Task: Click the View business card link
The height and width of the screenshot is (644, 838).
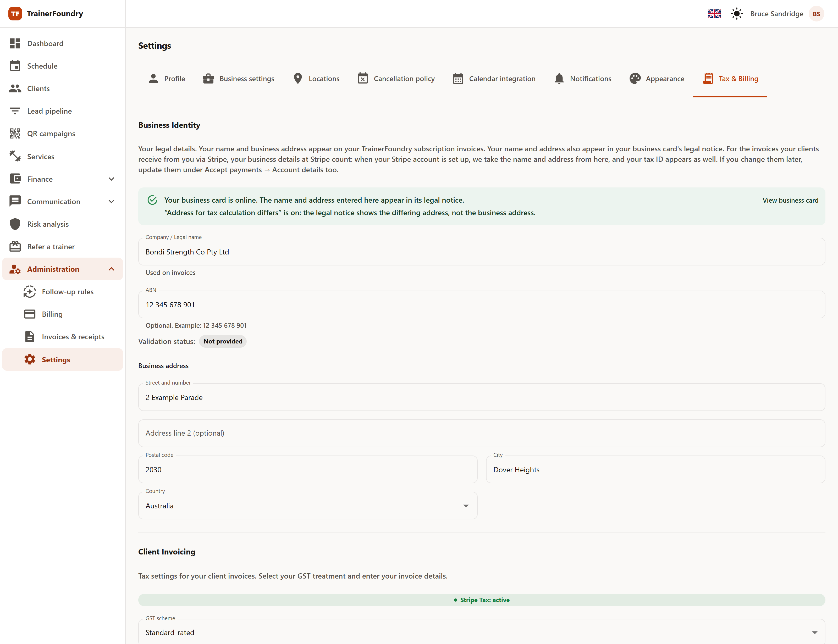Action: pyautogui.click(x=790, y=200)
